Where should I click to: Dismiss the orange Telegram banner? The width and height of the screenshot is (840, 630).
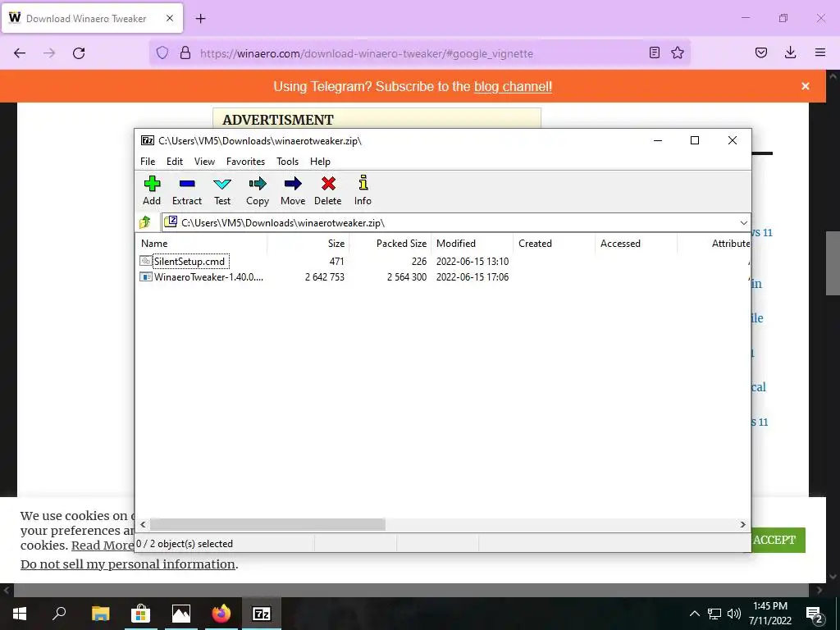(x=806, y=86)
